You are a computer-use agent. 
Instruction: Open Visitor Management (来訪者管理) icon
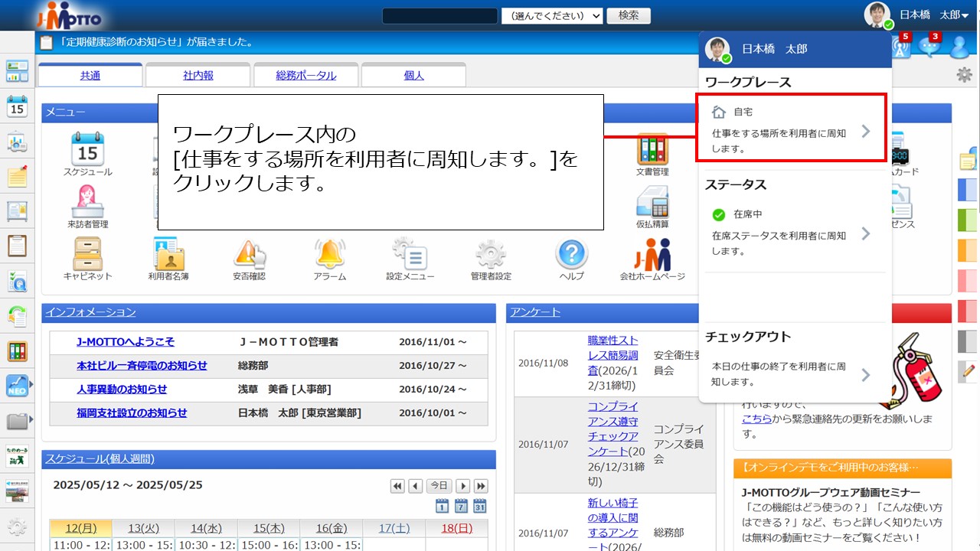[x=87, y=205]
